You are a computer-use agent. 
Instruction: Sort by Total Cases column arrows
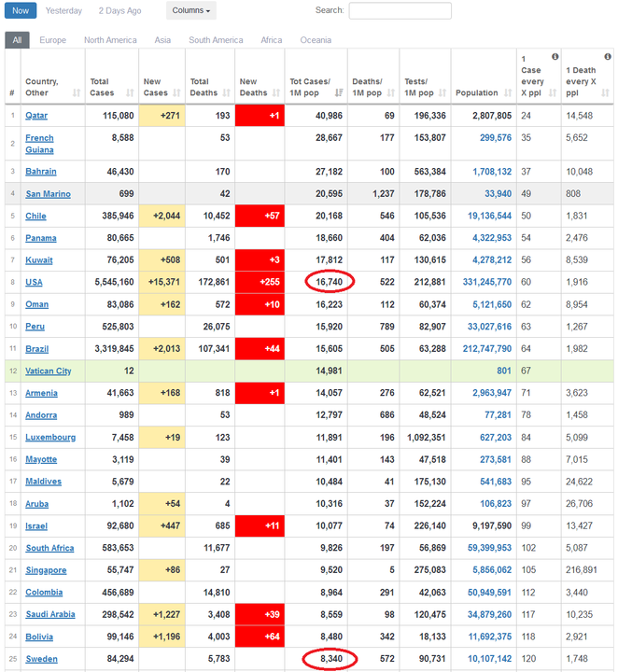[x=130, y=92]
